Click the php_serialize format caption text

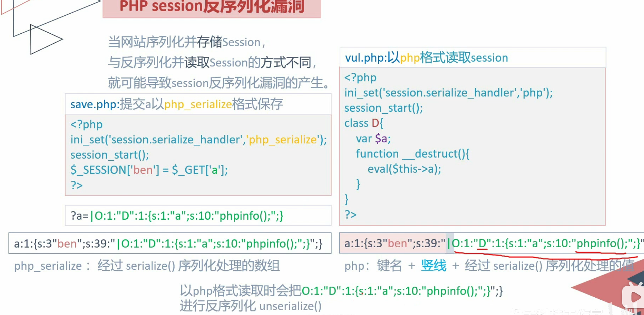pyautogui.click(x=147, y=266)
